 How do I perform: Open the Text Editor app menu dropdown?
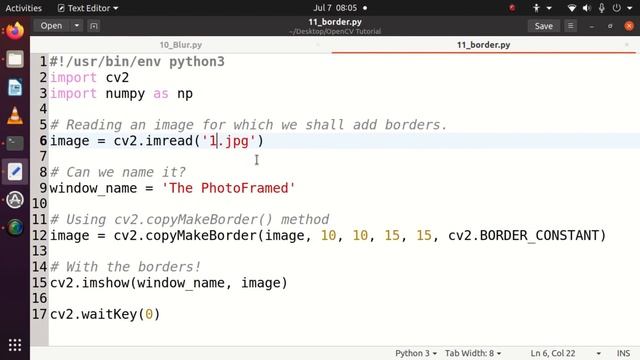click(x=88, y=8)
